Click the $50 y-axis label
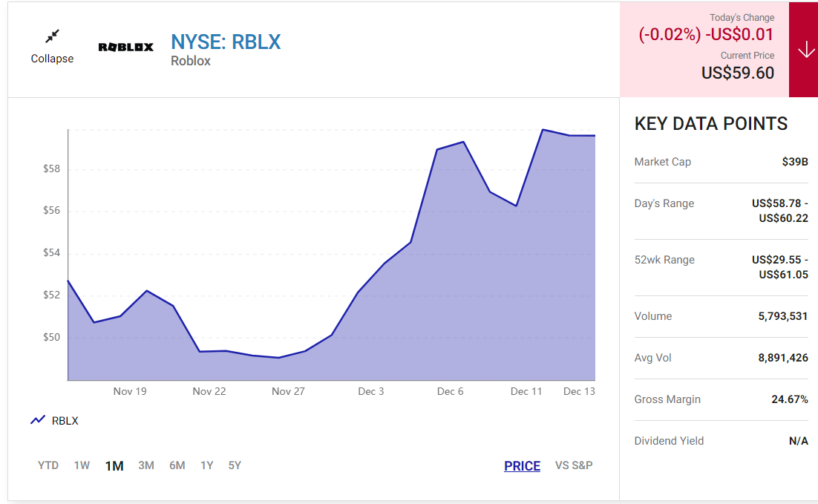The height and width of the screenshot is (504, 818). 52,337
